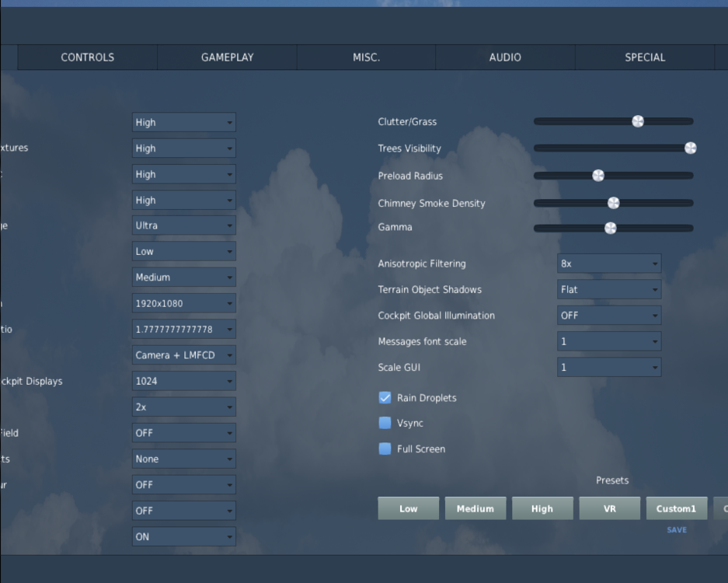Viewport: 728px width, 583px height.
Task: Load the Custom1 preset
Action: [x=677, y=508]
